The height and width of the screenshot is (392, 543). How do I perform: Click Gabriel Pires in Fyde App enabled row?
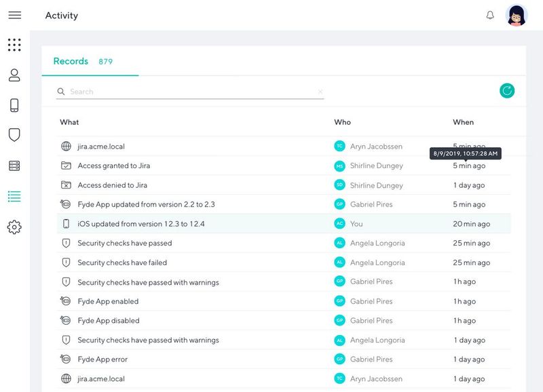click(x=371, y=301)
